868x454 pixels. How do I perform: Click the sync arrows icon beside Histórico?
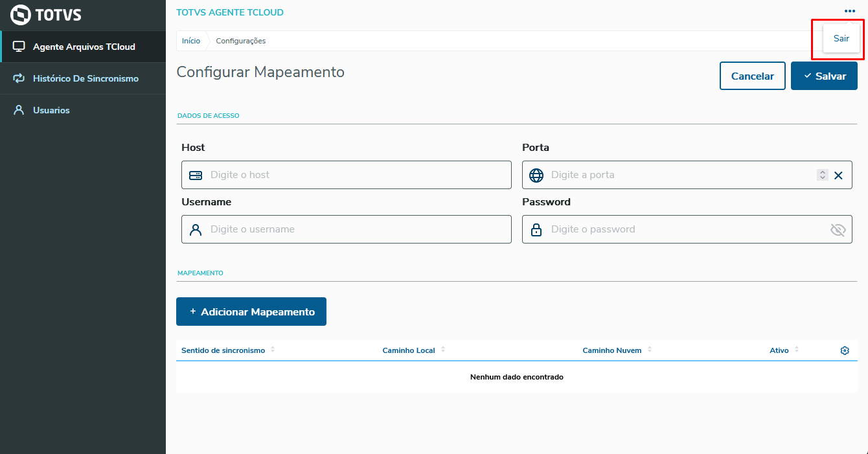19,78
